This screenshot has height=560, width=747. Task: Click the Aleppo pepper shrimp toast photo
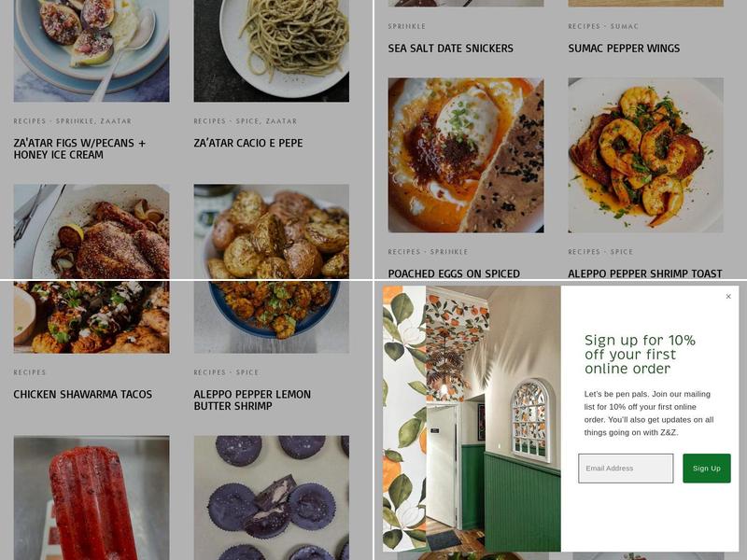click(x=645, y=155)
